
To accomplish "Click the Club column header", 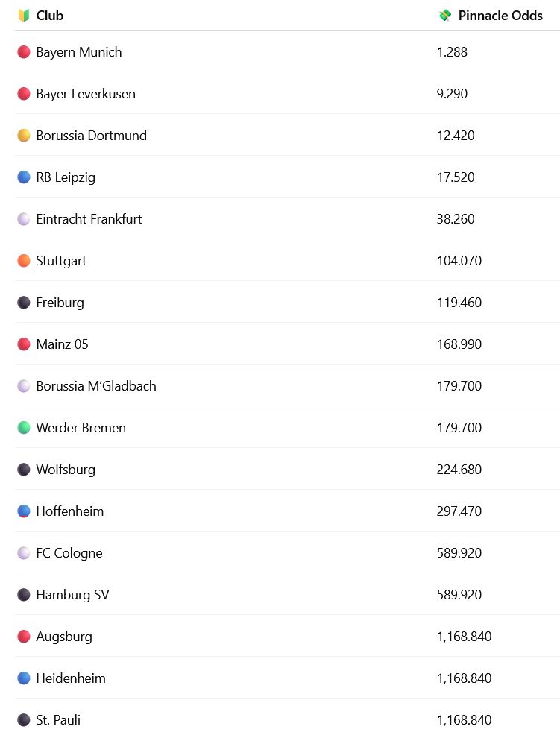I will [x=50, y=16].
